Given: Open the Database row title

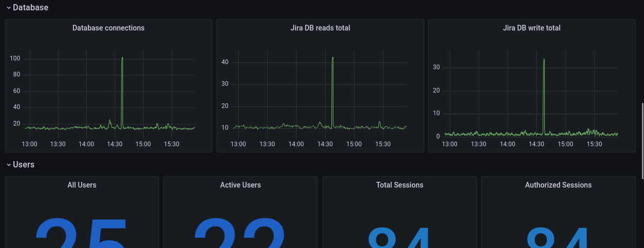Looking at the screenshot, I should pyautogui.click(x=30, y=8).
